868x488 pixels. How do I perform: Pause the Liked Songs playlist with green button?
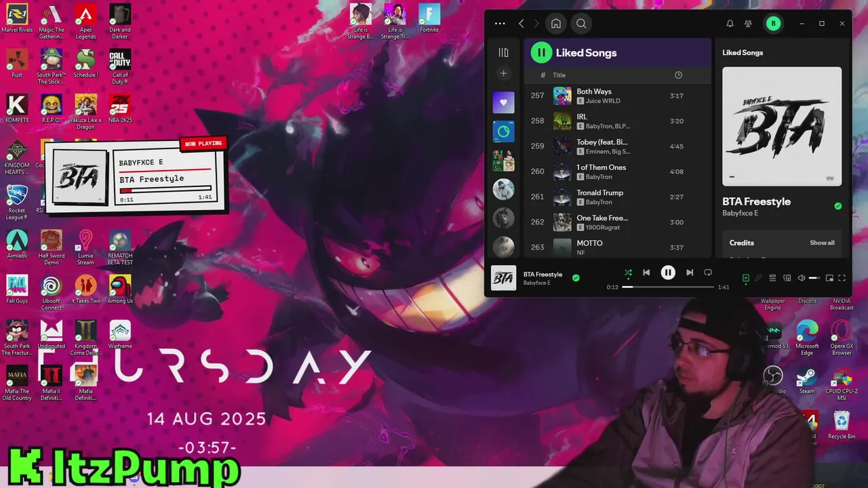pos(541,52)
